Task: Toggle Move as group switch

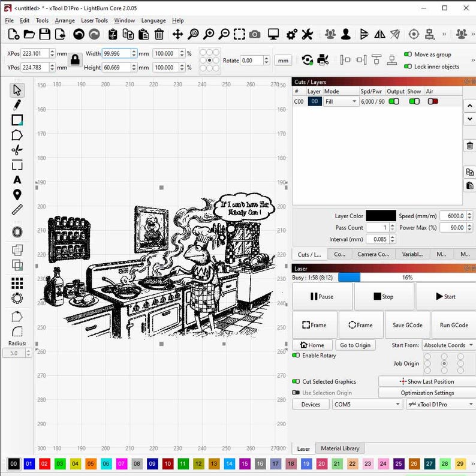Action: [408, 55]
